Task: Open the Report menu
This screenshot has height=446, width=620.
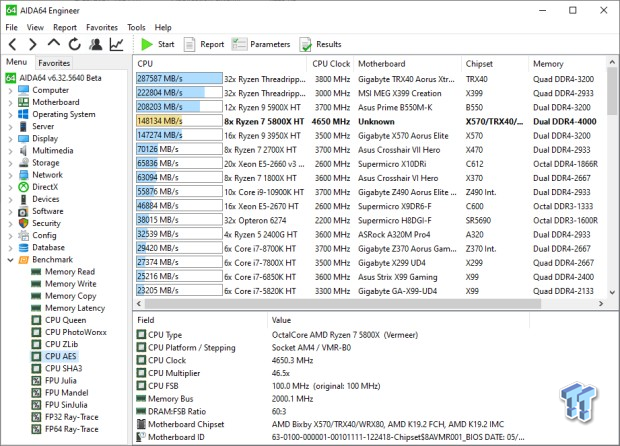Action: 65,27
